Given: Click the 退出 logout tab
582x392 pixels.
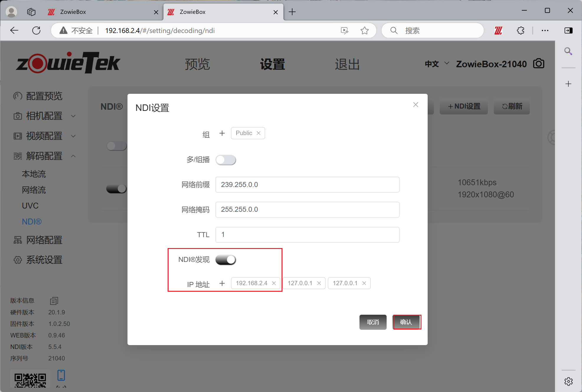Looking at the screenshot, I should 347,64.
